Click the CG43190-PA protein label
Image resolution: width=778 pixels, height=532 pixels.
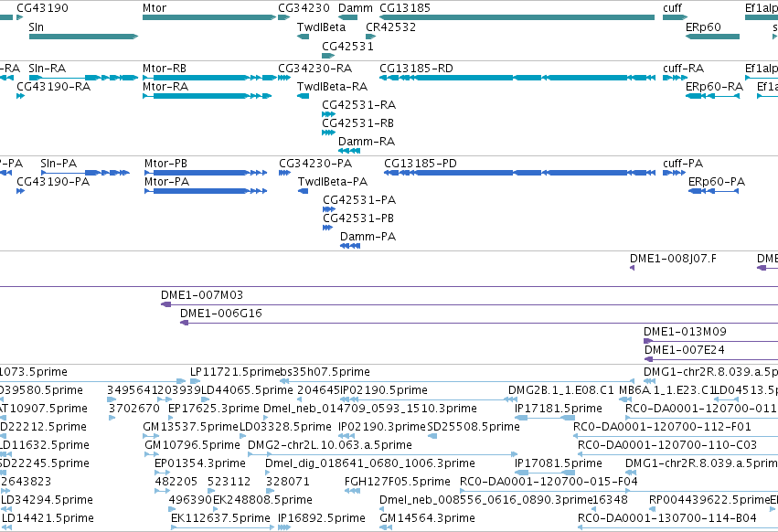tap(53, 182)
